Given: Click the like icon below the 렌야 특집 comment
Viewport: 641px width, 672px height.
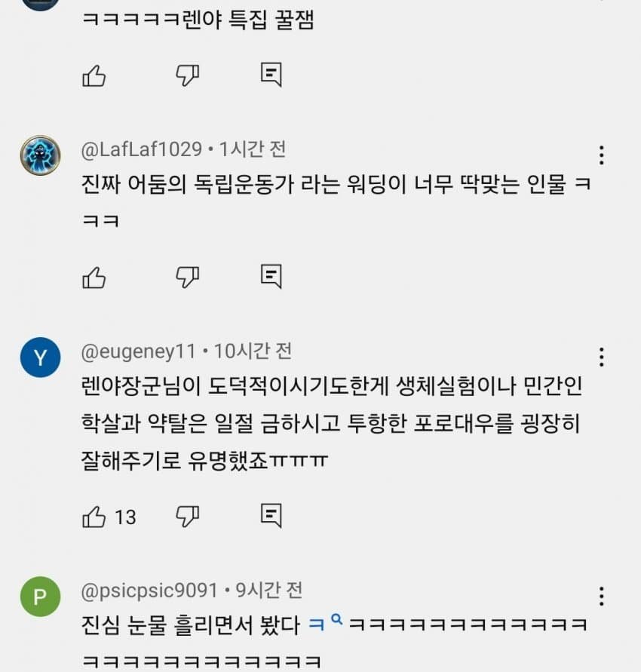Looking at the screenshot, I should 94,75.
